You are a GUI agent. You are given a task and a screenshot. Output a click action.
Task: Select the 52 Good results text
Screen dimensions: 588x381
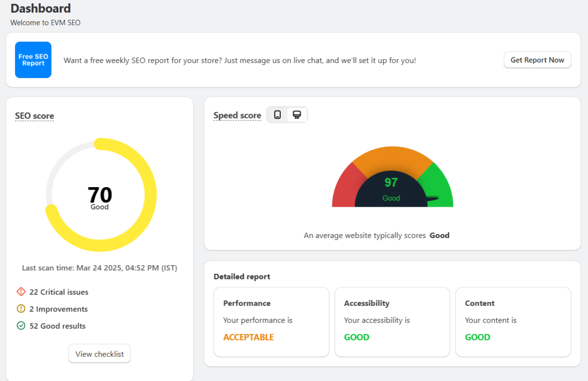(x=57, y=326)
